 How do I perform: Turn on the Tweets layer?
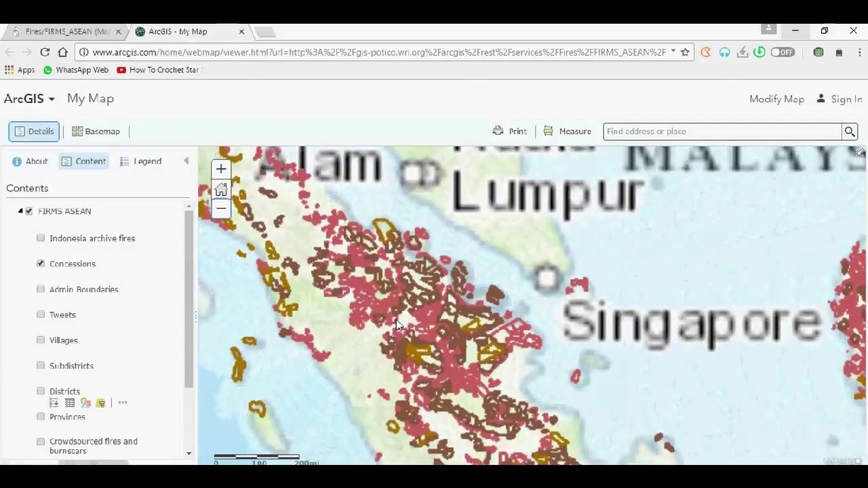click(x=41, y=314)
